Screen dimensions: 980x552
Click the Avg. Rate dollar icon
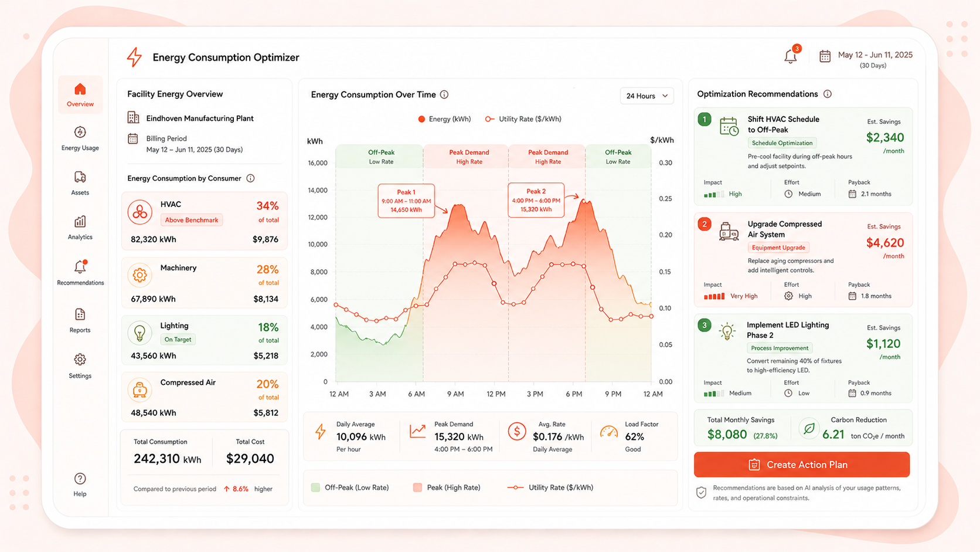(517, 432)
